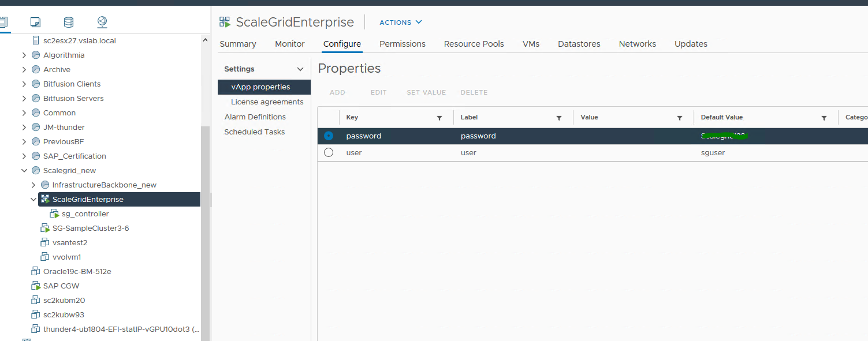Open the Storage inventory icon

(69, 23)
